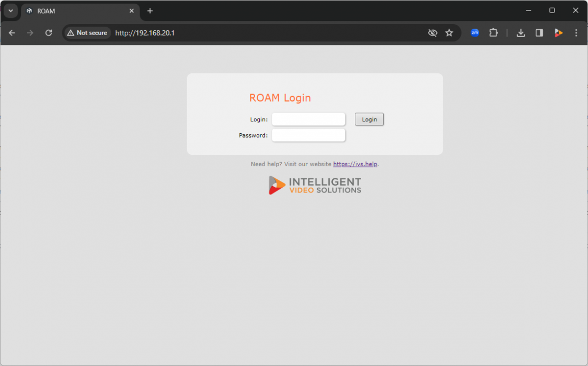This screenshot has height=366, width=588.
Task: Open the browser Downloads icon
Action: click(x=521, y=33)
